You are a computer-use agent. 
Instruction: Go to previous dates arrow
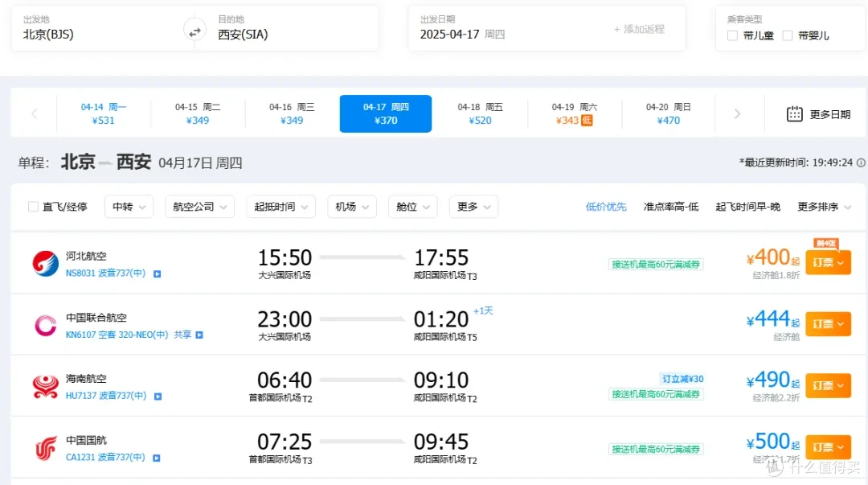point(35,113)
